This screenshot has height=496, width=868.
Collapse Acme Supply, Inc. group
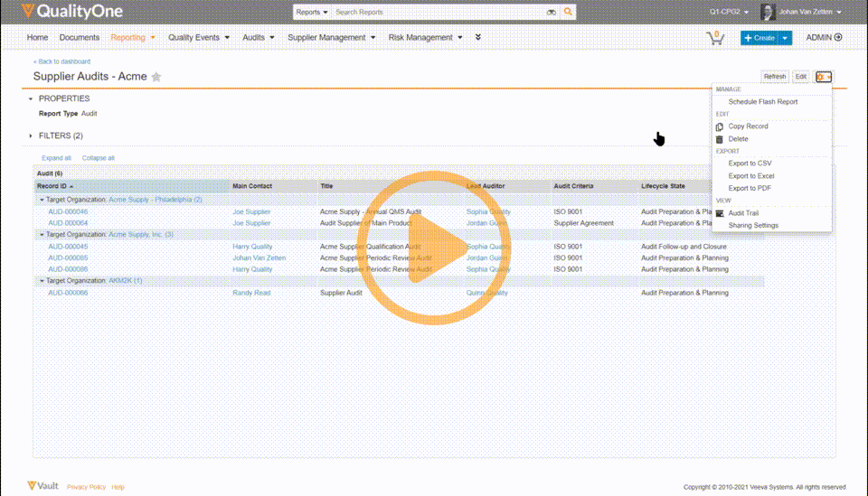[x=42, y=235]
